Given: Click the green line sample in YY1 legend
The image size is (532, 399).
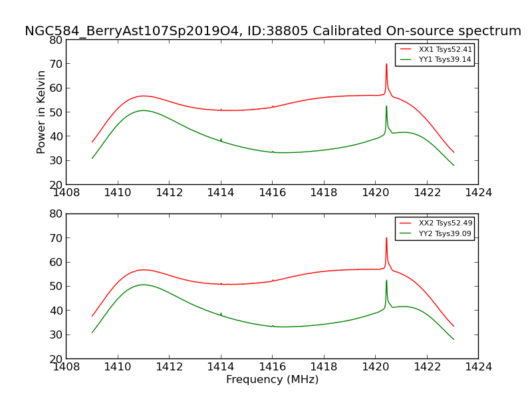Looking at the screenshot, I should point(406,59).
